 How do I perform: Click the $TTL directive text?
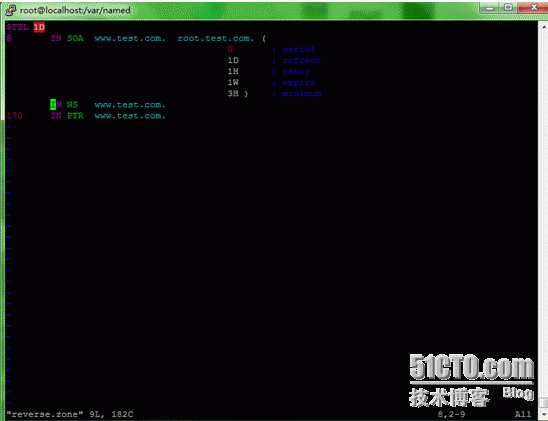[17, 27]
